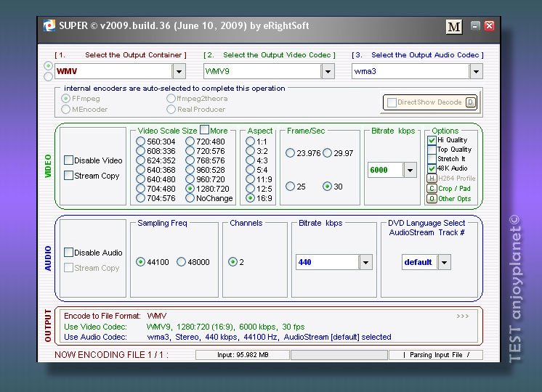Minimize the SUPER window
542x392 pixels.
pos(475,26)
